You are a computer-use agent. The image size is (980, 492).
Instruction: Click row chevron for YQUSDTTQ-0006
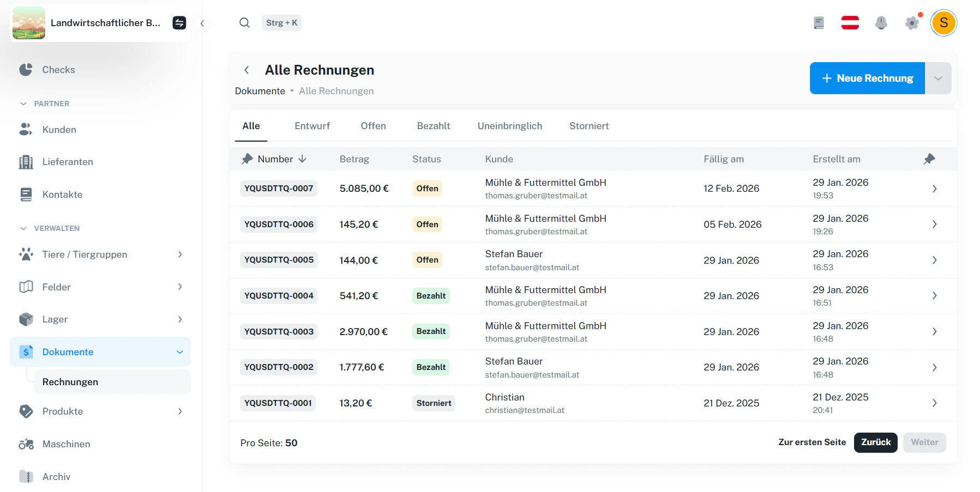934,224
